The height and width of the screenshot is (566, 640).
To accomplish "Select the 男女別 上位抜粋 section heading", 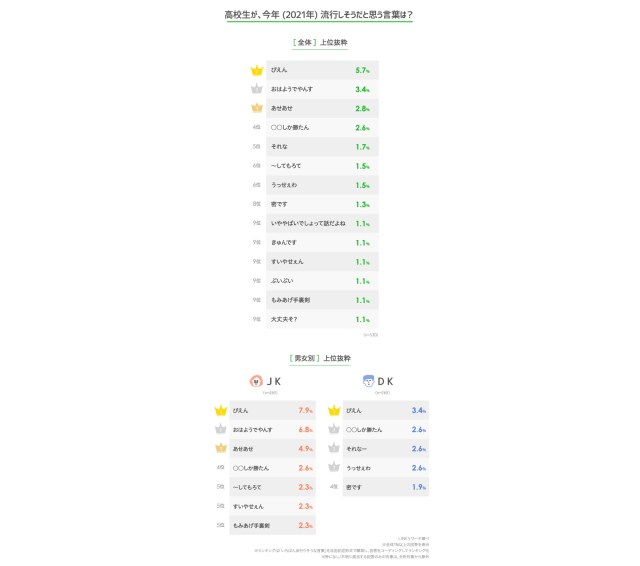I will pyautogui.click(x=320, y=357).
